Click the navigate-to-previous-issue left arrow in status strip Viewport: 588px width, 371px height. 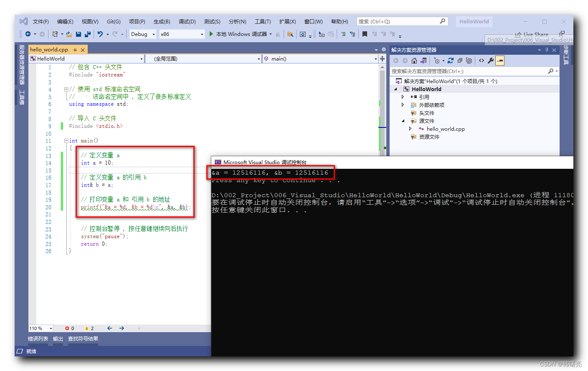[109, 328]
